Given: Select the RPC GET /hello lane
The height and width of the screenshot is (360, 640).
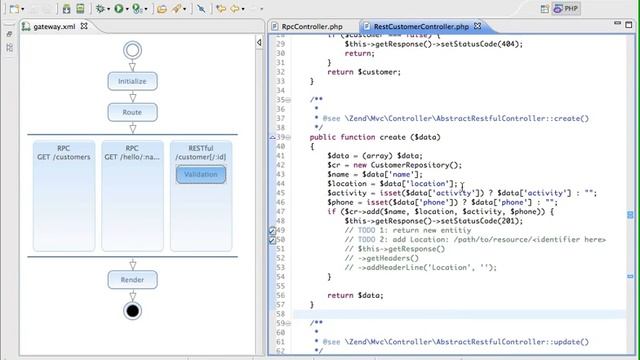Looking at the screenshot, I should [x=133, y=196].
